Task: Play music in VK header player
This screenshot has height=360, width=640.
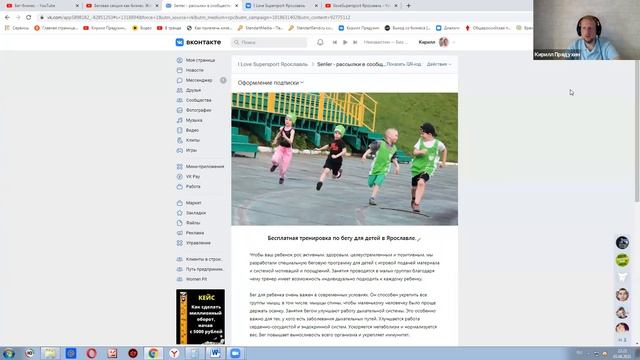Action: [345, 42]
